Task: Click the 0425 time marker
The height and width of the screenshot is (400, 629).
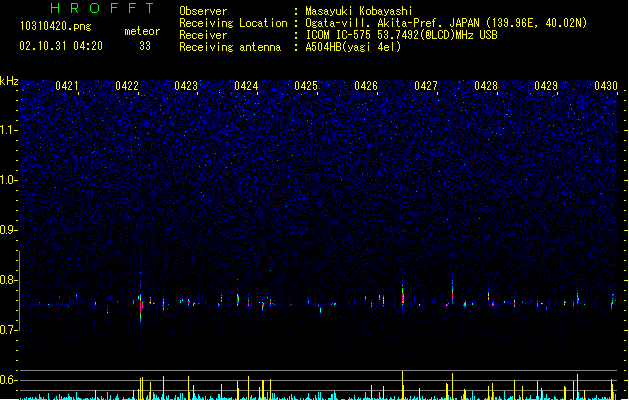Action: click(306, 86)
